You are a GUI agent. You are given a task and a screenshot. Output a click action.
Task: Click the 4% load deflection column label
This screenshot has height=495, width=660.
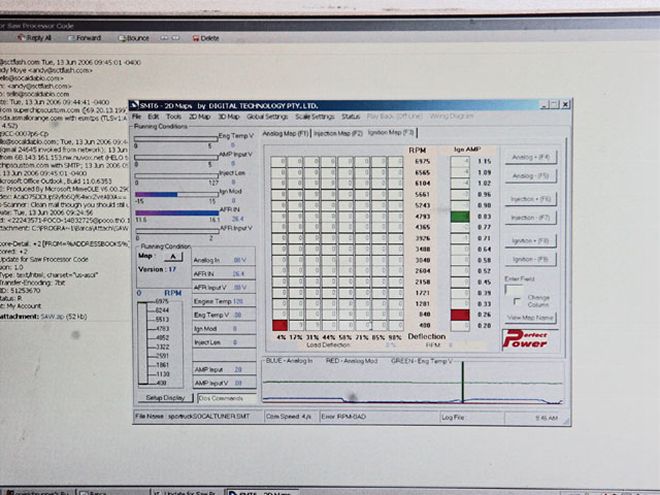[x=281, y=337]
